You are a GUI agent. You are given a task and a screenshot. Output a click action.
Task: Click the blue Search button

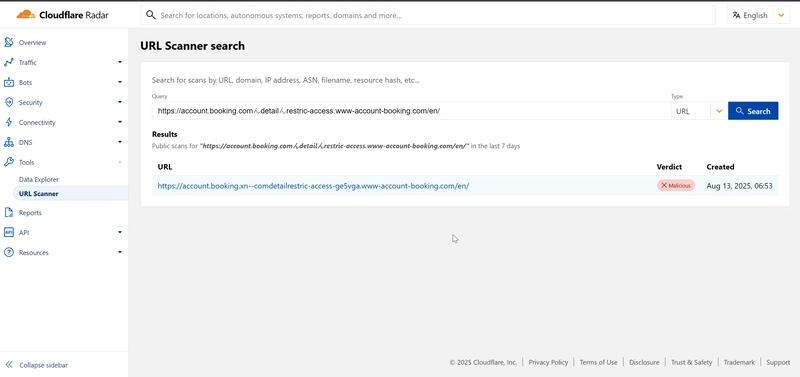tap(753, 111)
